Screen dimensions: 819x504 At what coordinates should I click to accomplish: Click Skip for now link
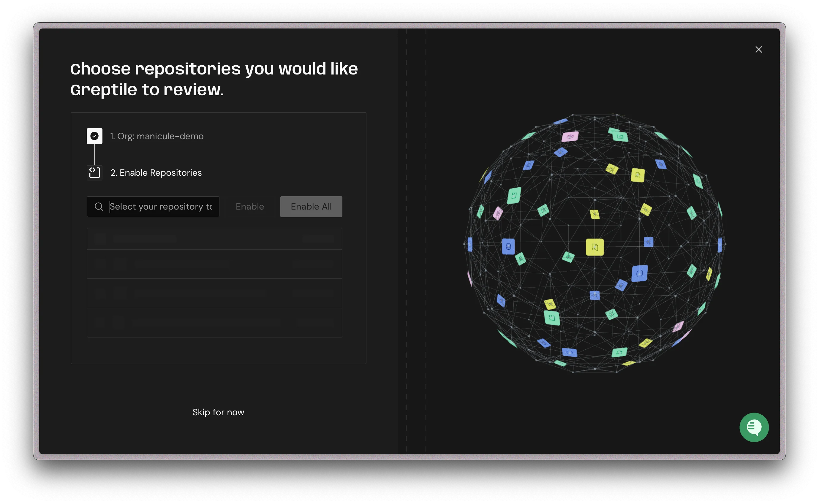coord(219,412)
